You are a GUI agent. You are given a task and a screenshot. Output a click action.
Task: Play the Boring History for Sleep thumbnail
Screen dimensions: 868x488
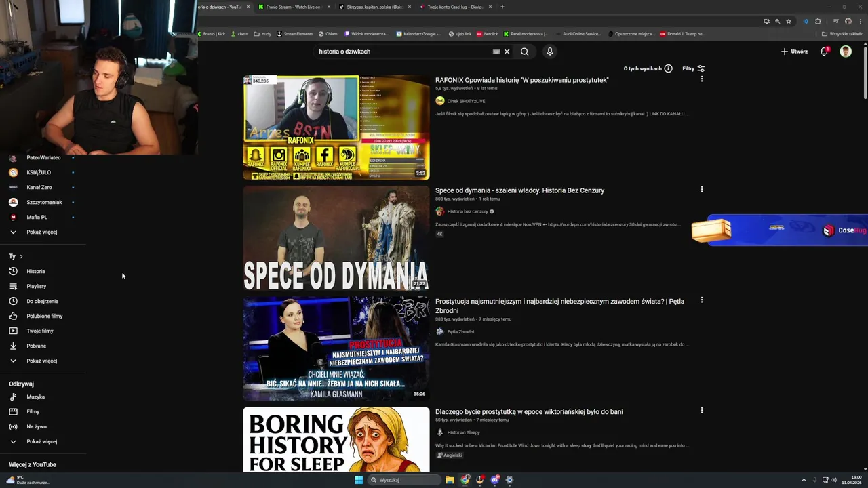[x=336, y=439]
